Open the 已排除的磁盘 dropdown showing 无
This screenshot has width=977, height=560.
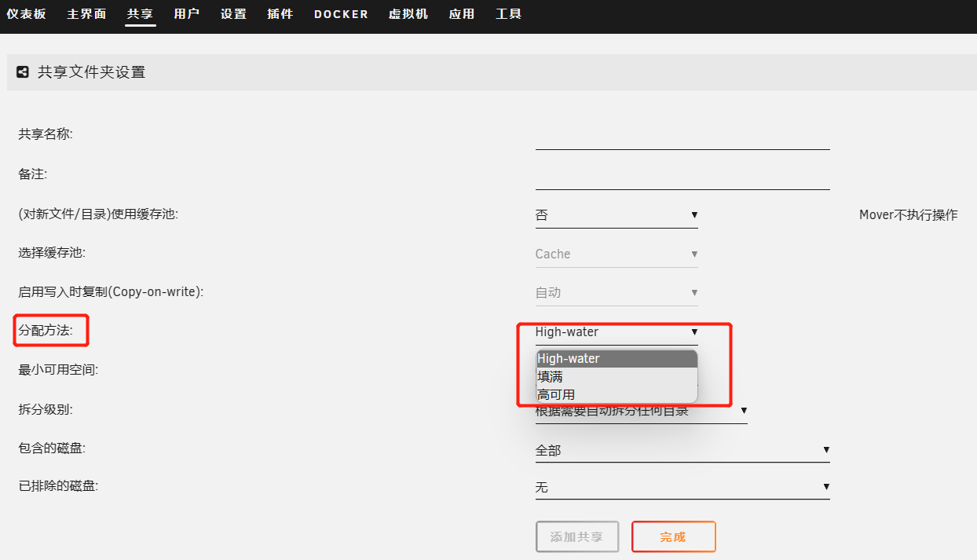(682, 488)
